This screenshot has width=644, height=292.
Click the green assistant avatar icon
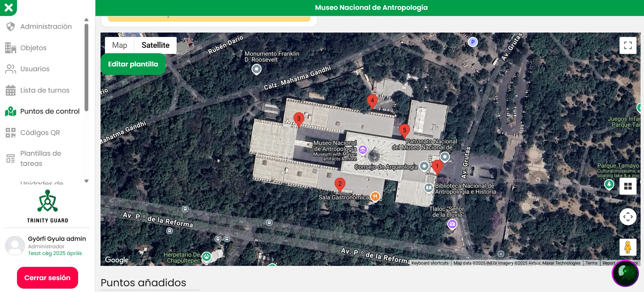click(x=625, y=273)
